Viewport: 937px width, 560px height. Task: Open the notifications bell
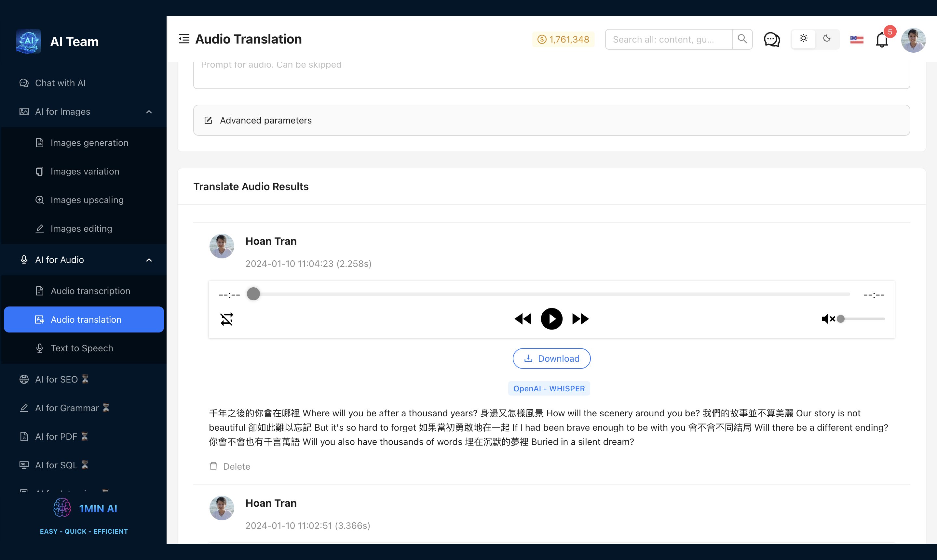pos(881,40)
